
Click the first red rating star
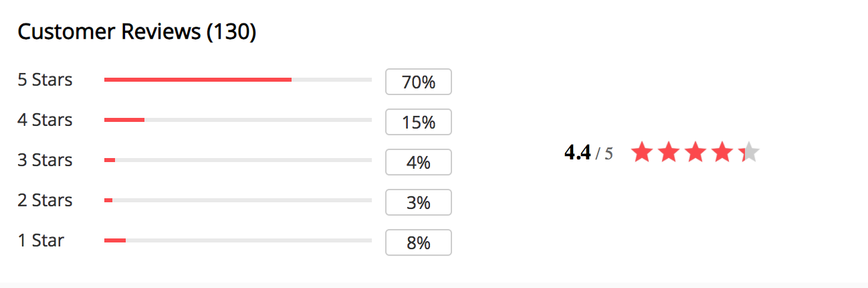642,152
